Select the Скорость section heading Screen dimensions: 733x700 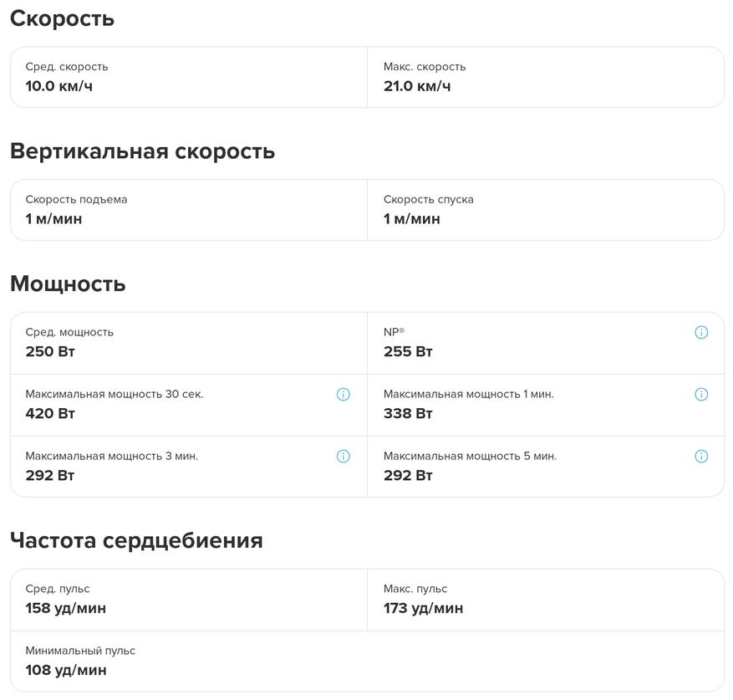click(62, 19)
